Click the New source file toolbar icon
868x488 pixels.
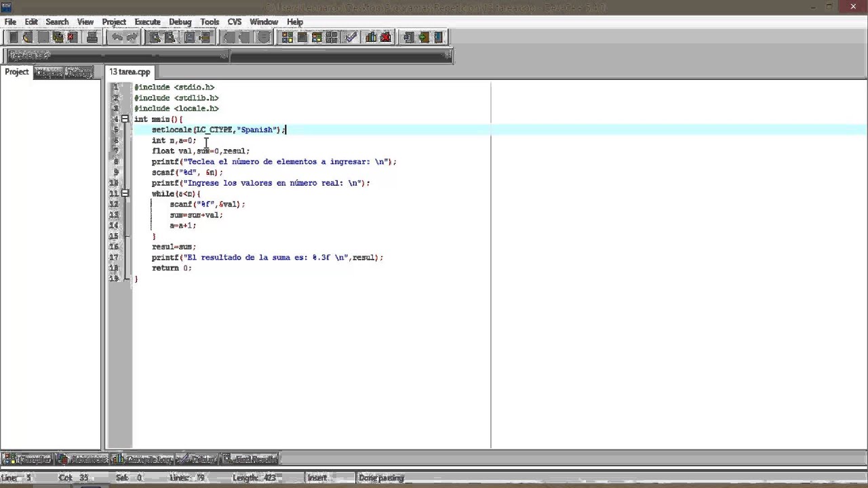tap(14, 37)
